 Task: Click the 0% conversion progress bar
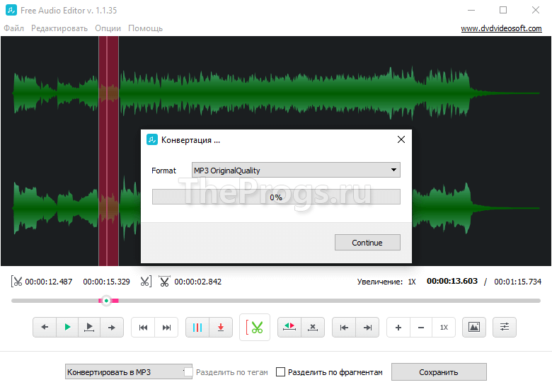tap(276, 197)
